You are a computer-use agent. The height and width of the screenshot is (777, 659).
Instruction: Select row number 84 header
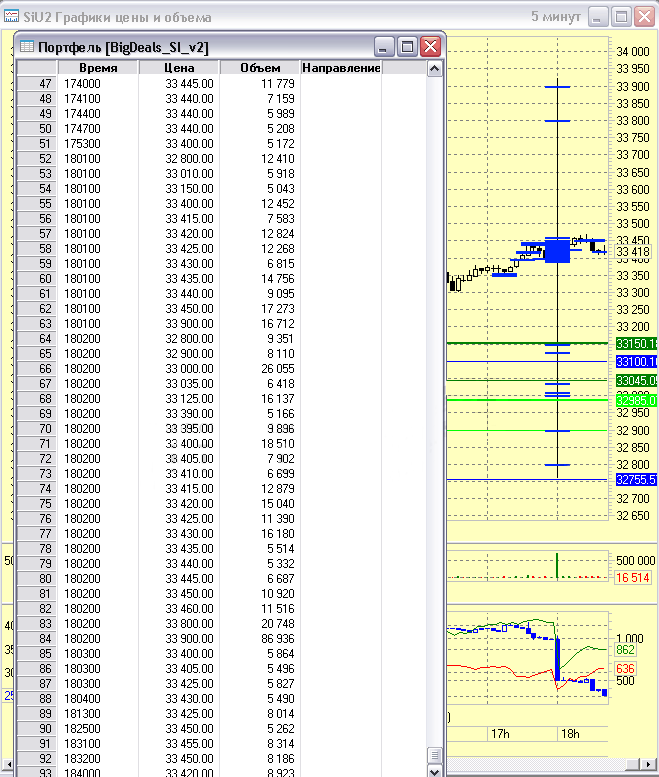tap(37, 638)
